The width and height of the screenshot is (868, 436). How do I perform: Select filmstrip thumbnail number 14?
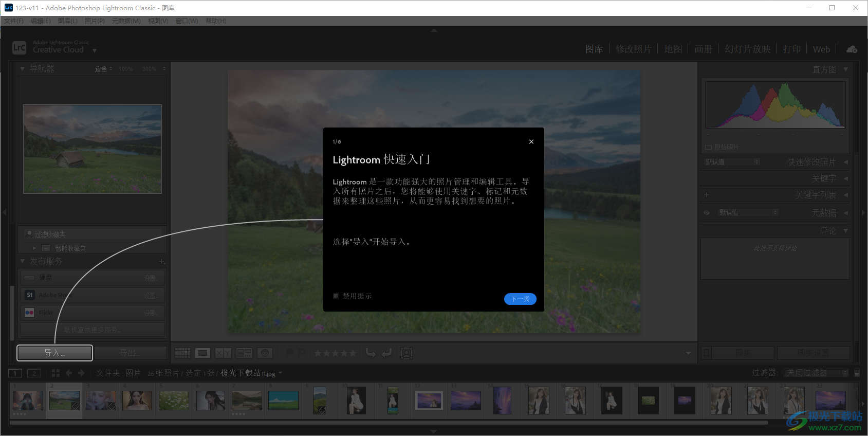[502, 401]
